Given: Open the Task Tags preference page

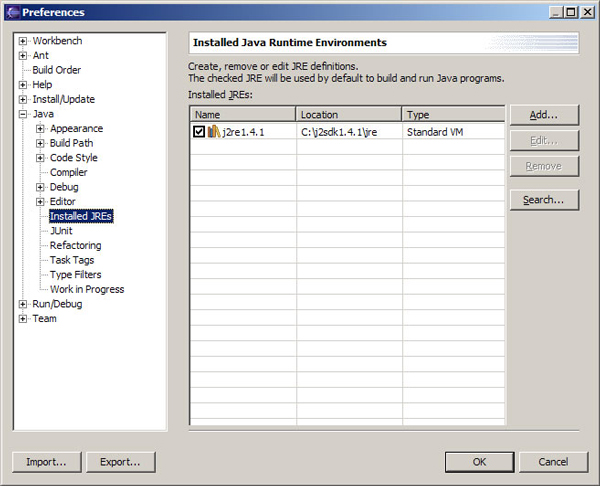Looking at the screenshot, I should (72, 260).
